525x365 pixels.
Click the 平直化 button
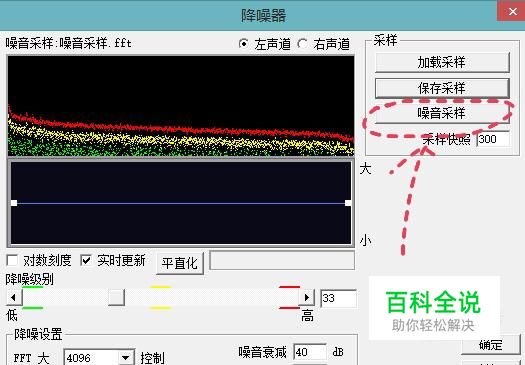coord(180,263)
